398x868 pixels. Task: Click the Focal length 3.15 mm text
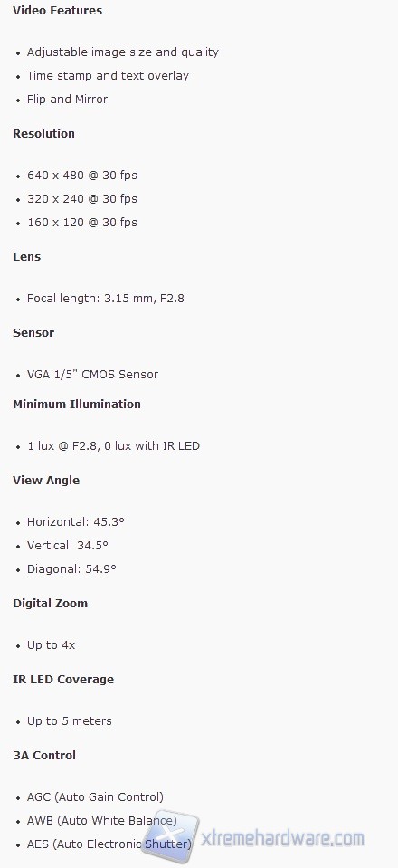[90, 299]
